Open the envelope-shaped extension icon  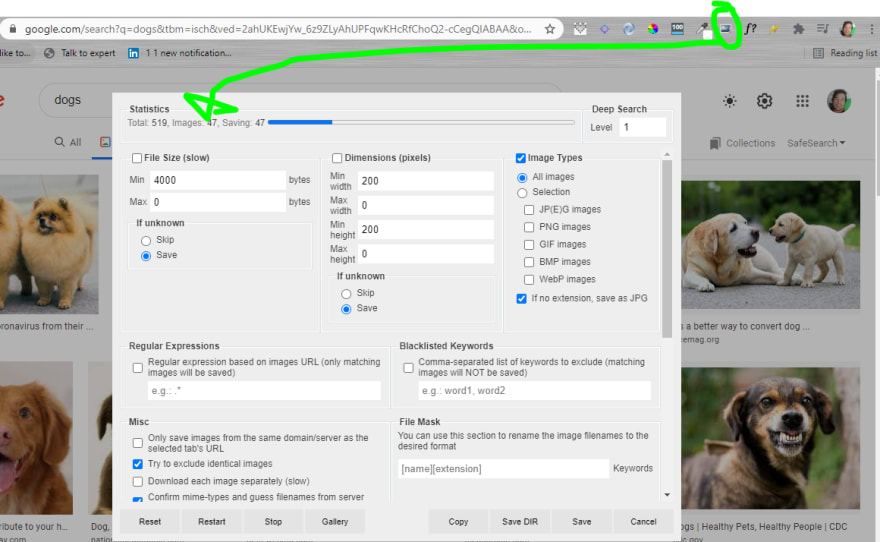580,29
